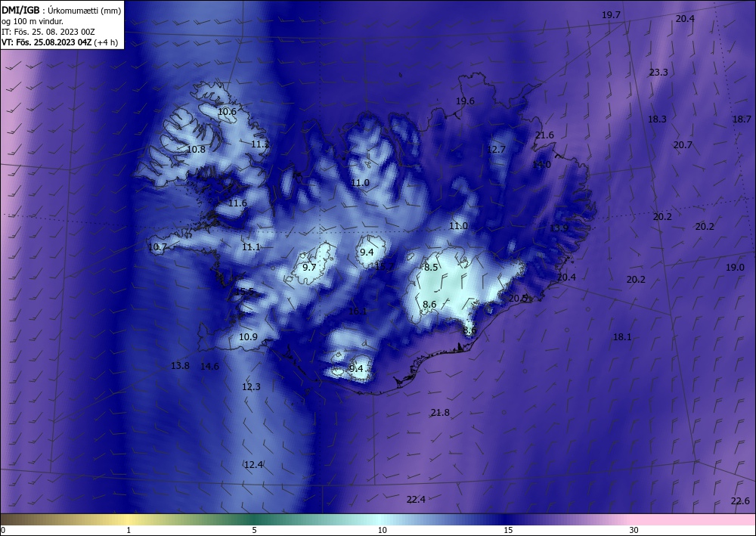
Task: Click the color scale label 10
Action: 382,530
